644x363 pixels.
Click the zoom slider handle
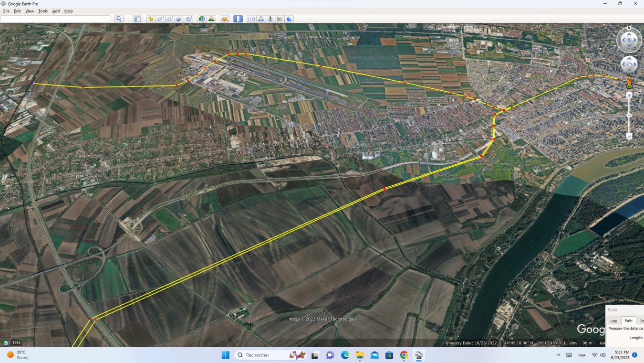coord(629,116)
